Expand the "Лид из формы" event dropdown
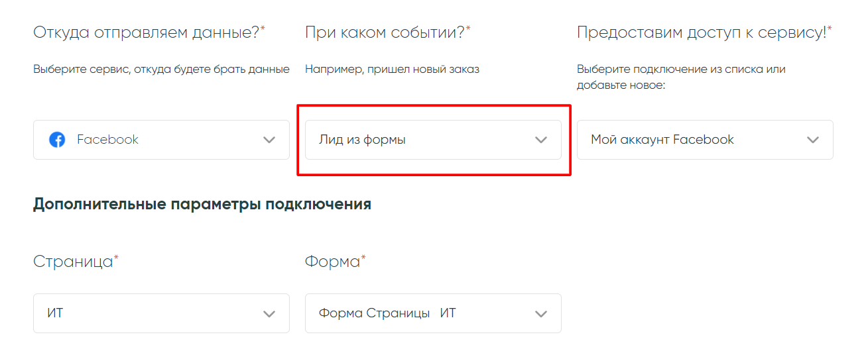 (x=433, y=140)
